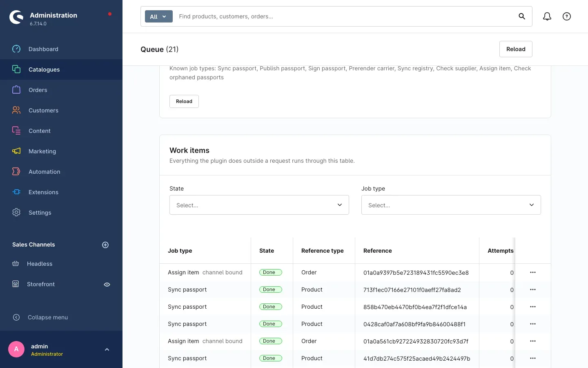Click the Reload button under known job types
This screenshot has width=588, height=368.
[x=184, y=101]
